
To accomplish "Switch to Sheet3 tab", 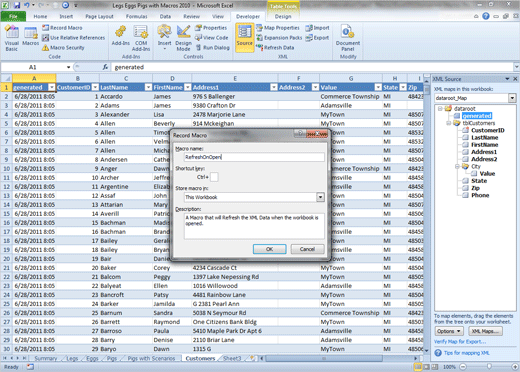I will (x=232, y=358).
